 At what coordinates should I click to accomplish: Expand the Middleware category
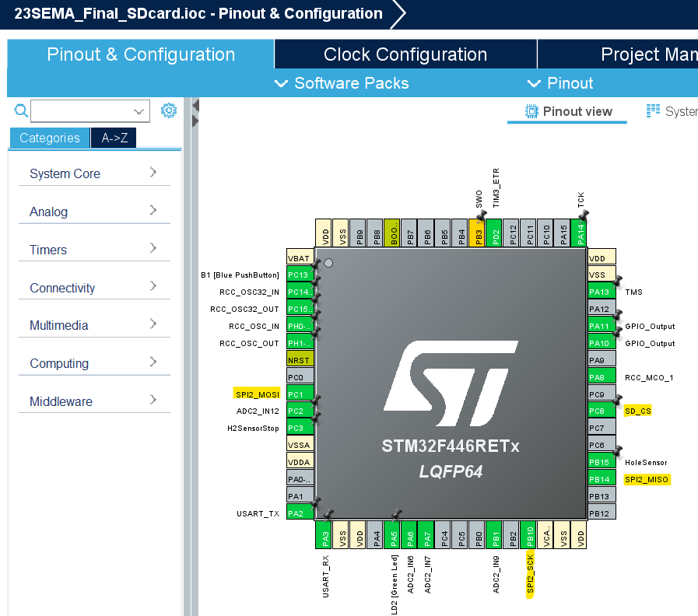pos(94,401)
